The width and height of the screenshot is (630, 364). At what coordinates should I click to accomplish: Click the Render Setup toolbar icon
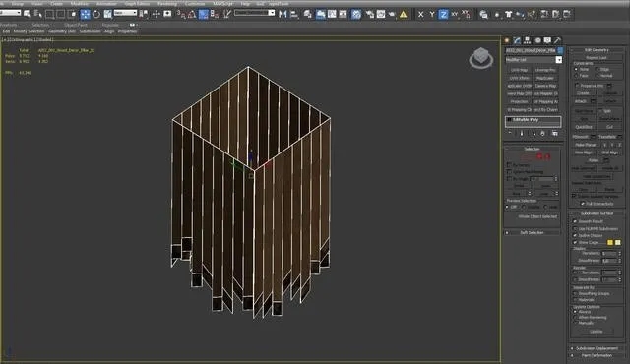coord(369,15)
